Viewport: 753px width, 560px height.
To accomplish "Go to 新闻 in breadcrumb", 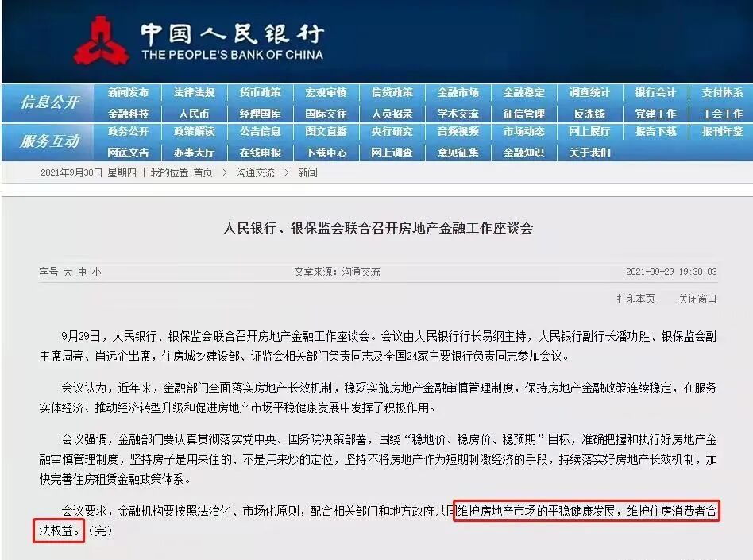I will (x=307, y=173).
